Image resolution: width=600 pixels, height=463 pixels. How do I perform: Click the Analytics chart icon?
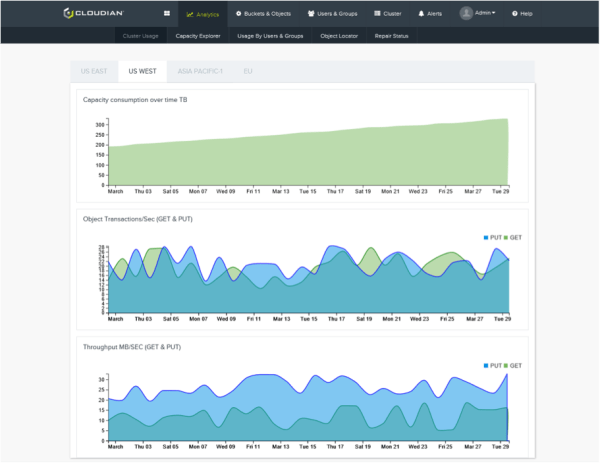pyautogui.click(x=190, y=14)
